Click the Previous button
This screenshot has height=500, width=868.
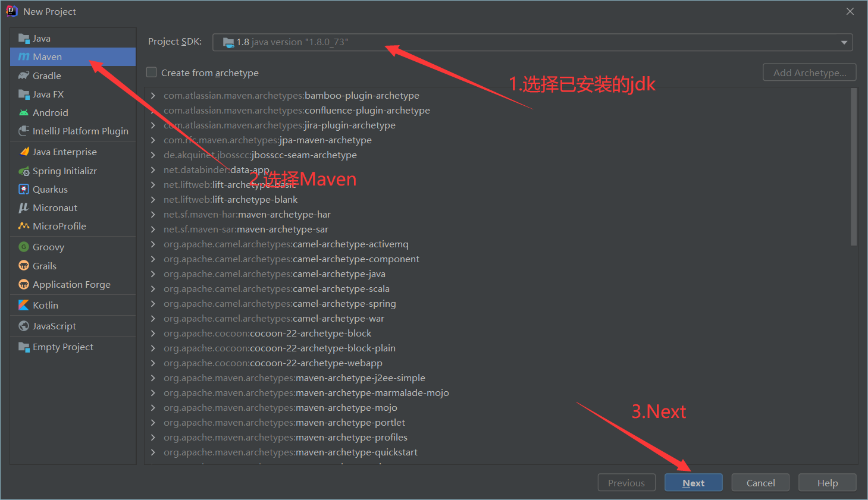[626, 483]
